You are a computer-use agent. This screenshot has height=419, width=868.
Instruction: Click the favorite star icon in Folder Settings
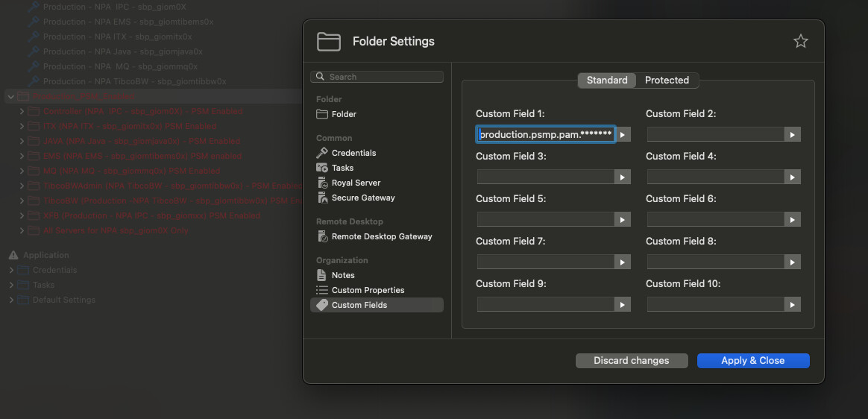tap(800, 42)
